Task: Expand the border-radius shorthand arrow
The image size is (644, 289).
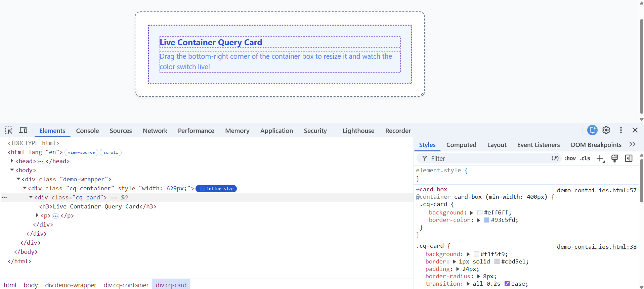Action: (478, 277)
